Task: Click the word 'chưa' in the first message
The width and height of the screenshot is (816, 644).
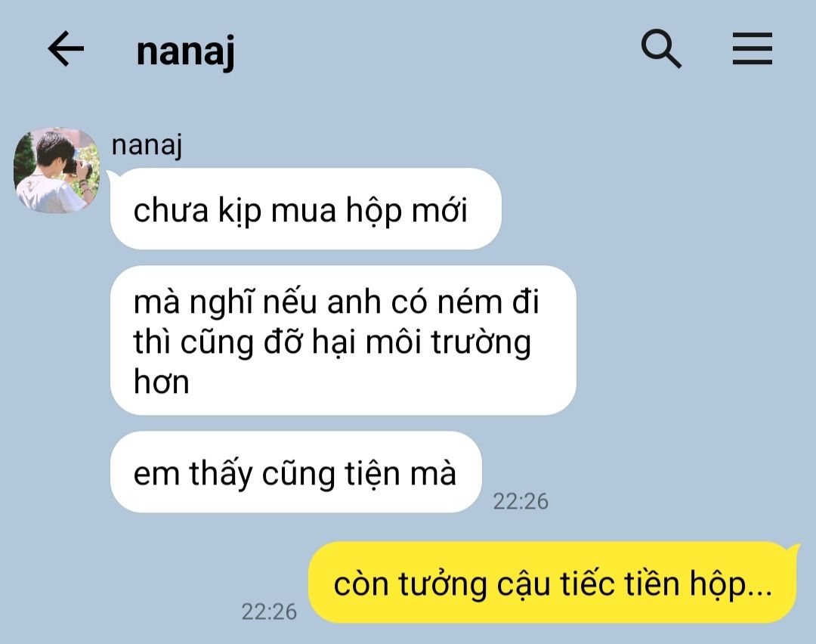Action: [x=171, y=211]
